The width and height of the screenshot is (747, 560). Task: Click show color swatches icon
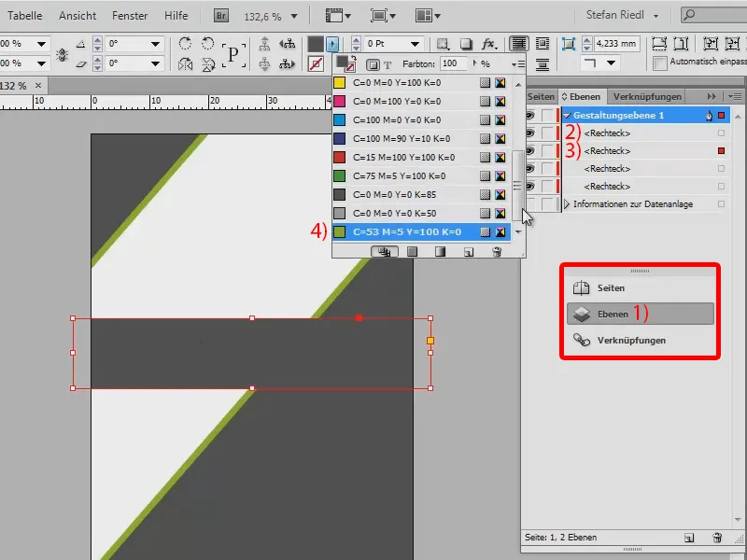point(412,252)
